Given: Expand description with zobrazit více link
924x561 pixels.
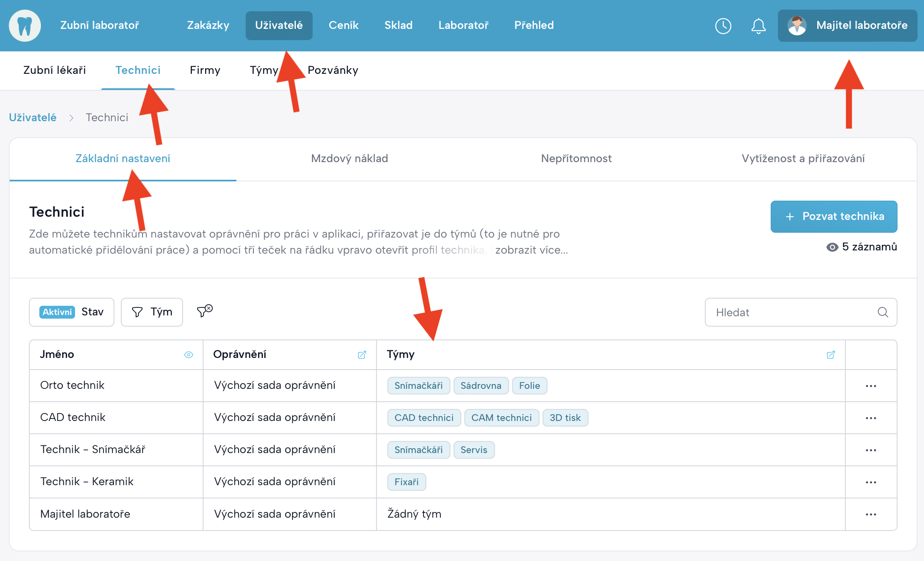Looking at the screenshot, I should 531,250.
